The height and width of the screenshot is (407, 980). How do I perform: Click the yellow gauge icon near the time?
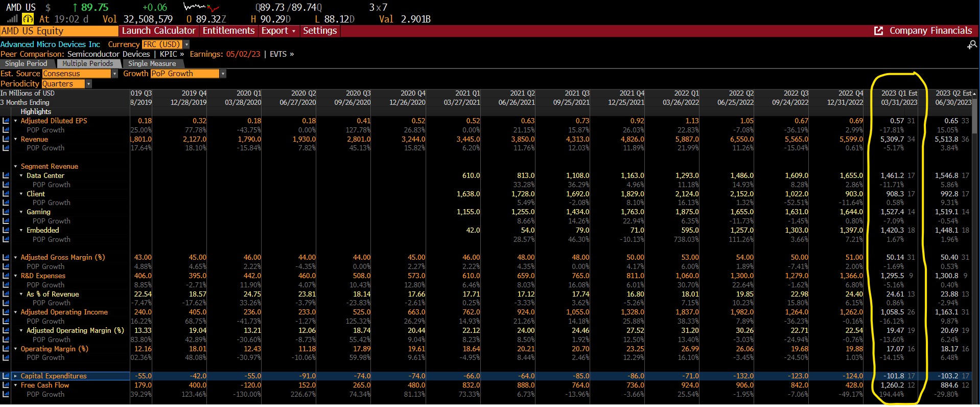28,19
